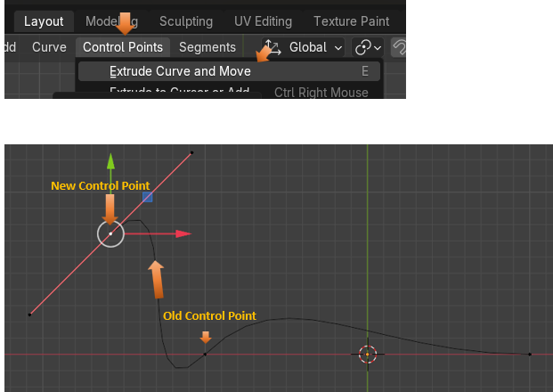Screen dimensions: 553x392
Task: Open the Control Points menu
Action: pos(123,47)
